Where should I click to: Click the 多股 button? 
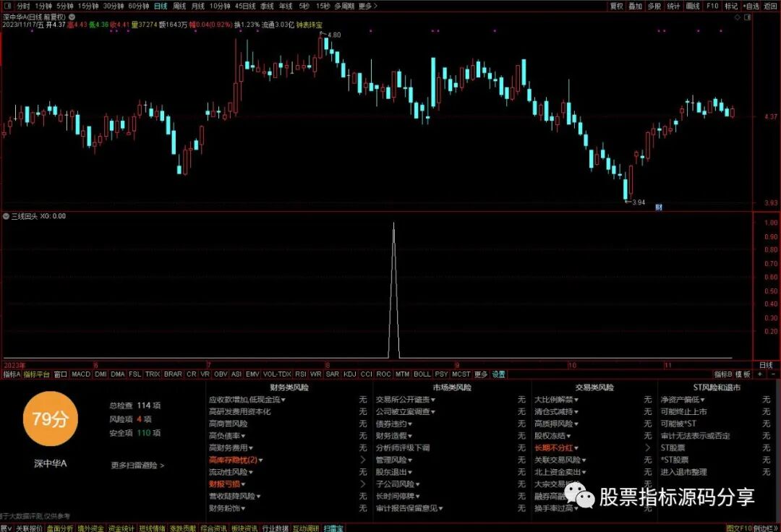tap(654, 6)
